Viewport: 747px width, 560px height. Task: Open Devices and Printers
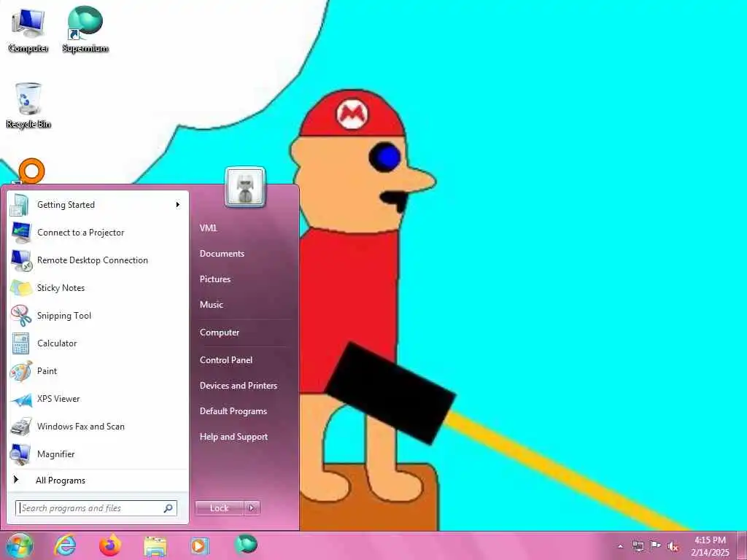click(x=239, y=386)
